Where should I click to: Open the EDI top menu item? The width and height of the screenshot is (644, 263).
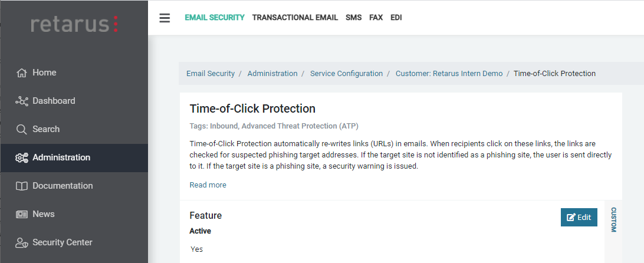click(396, 18)
